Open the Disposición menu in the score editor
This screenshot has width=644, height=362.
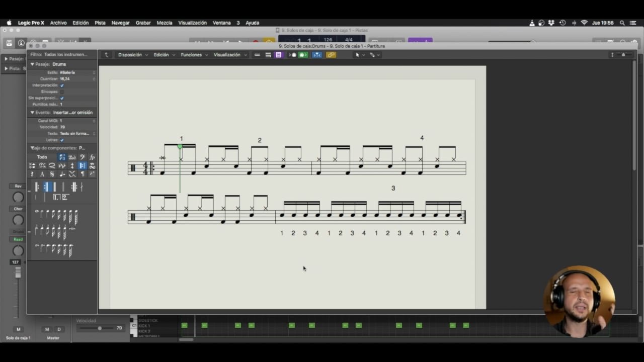[x=133, y=55]
